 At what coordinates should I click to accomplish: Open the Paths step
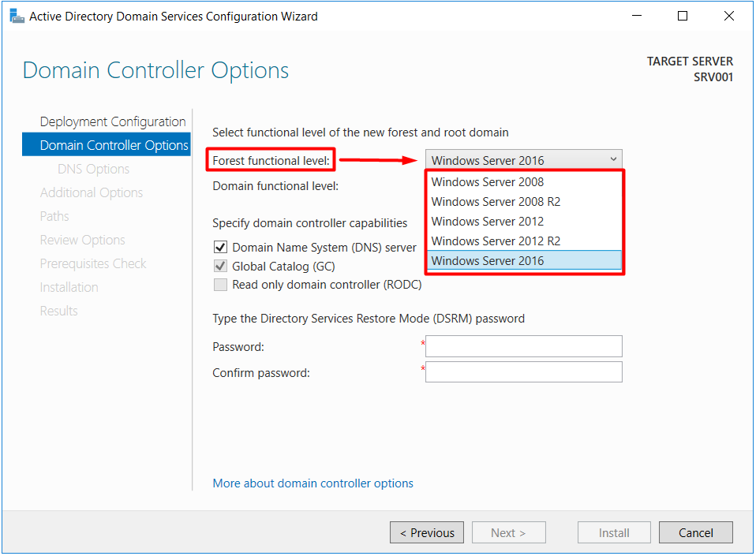[54, 216]
